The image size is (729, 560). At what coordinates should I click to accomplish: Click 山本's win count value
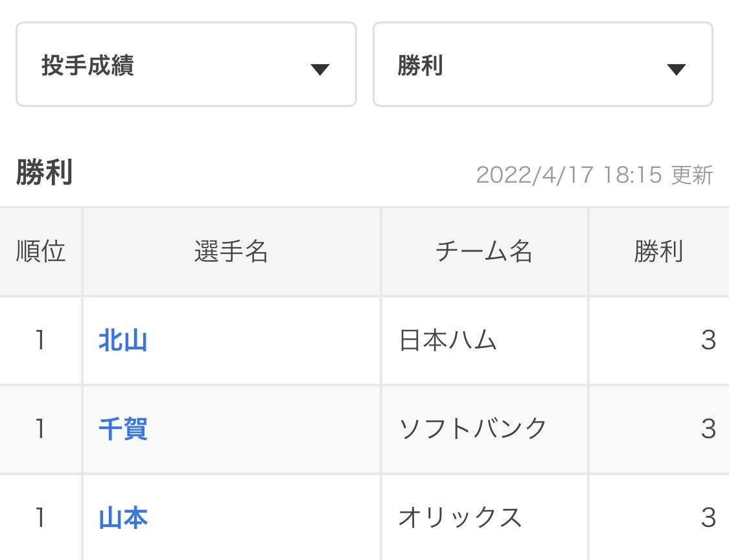click(x=708, y=518)
